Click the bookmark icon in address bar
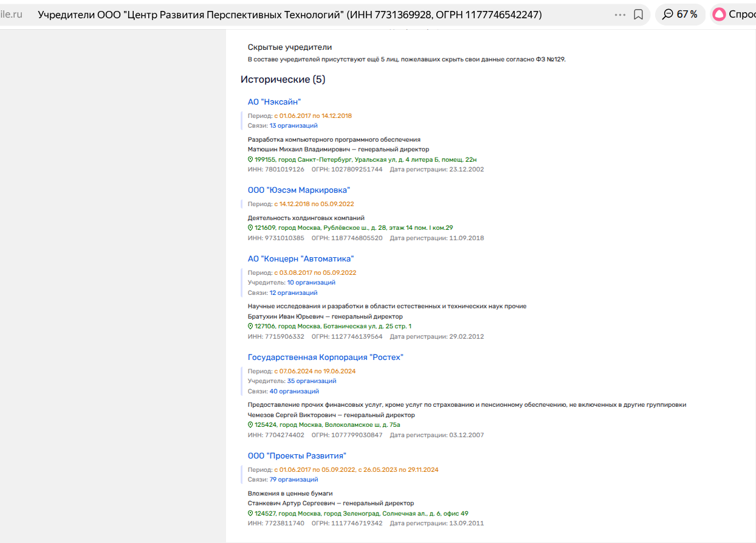Screen dimensions: 756x543 [638, 15]
